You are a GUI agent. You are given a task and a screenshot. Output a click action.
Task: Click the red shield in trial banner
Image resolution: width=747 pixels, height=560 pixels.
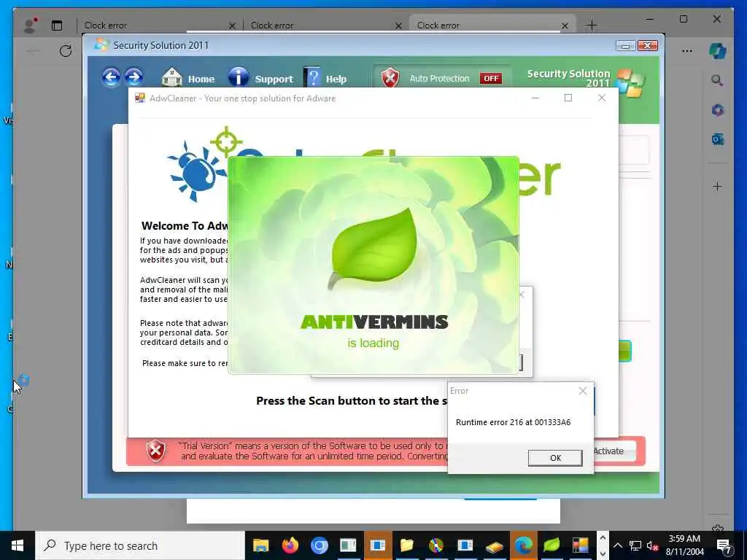point(156,451)
